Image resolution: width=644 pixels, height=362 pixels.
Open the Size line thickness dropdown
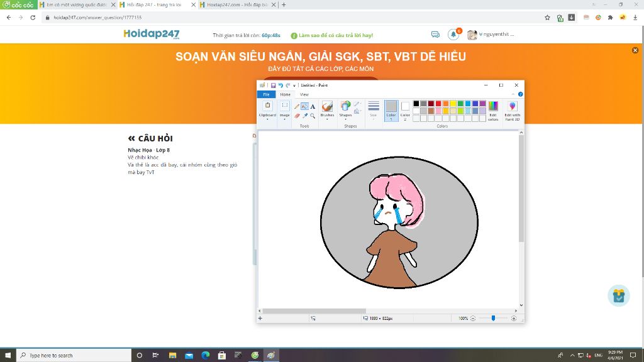point(374,110)
